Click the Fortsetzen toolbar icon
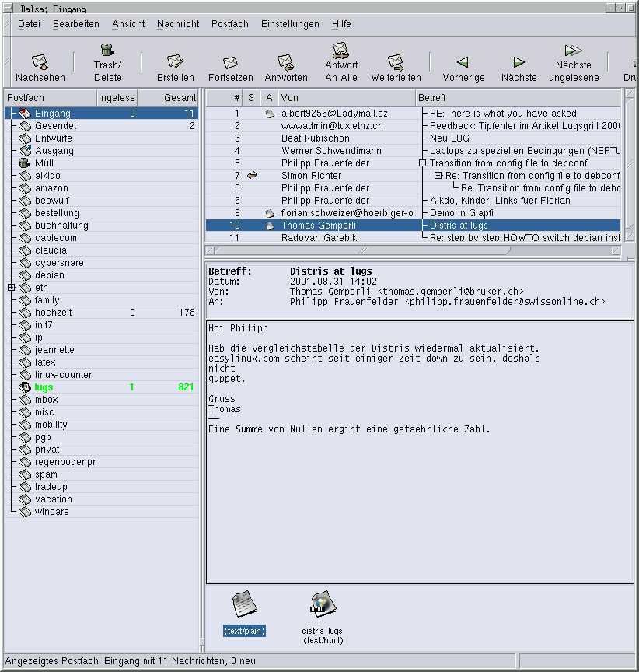Image resolution: width=639 pixels, height=672 pixels. (230, 62)
